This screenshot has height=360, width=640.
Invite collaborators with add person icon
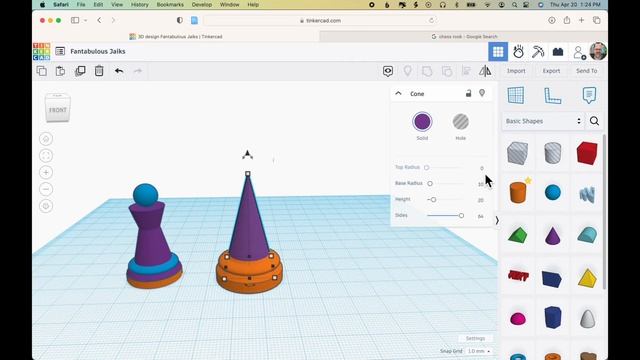tap(579, 52)
